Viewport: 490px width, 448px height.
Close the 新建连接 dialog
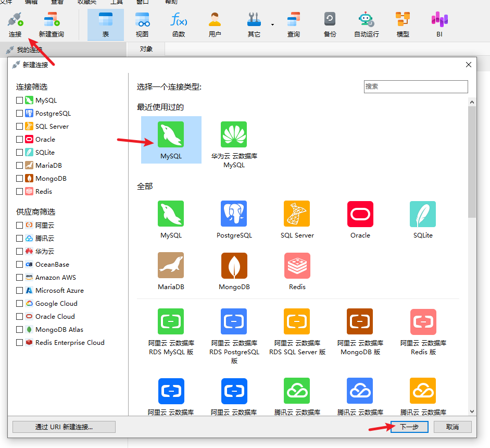click(469, 65)
